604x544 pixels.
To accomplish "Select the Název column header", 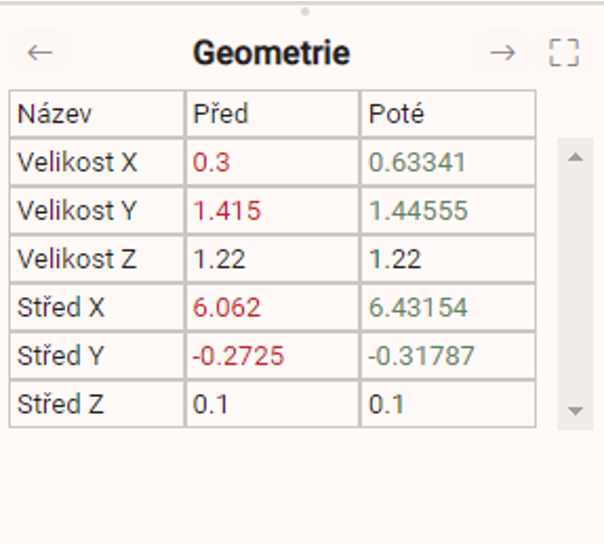I will click(x=55, y=114).
